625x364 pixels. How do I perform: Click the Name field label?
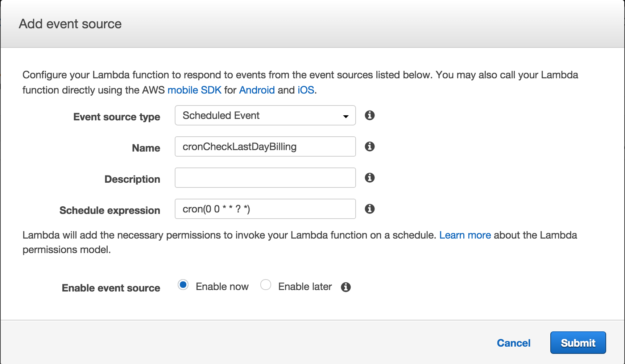point(146,148)
